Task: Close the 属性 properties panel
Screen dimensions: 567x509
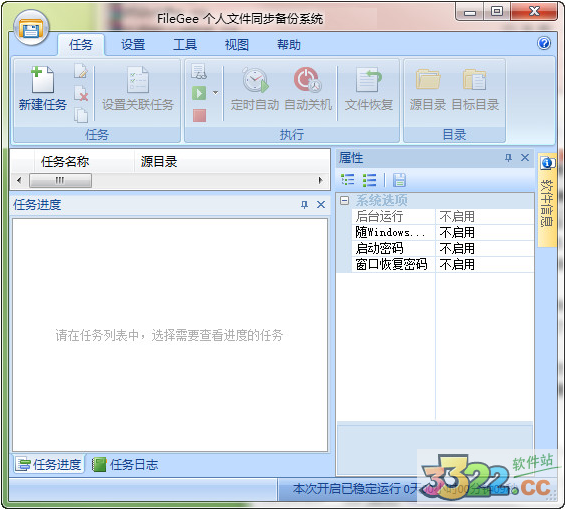Action: (x=525, y=158)
